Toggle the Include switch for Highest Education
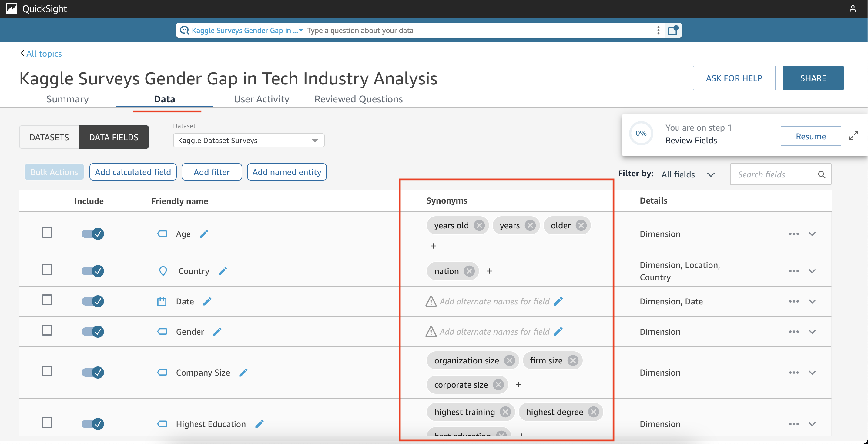 (93, 424)
